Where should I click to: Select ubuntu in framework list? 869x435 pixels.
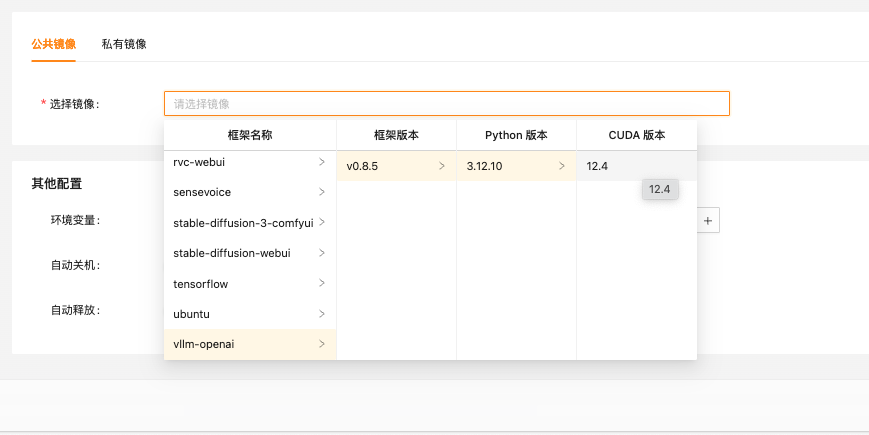tap(190, 314)
